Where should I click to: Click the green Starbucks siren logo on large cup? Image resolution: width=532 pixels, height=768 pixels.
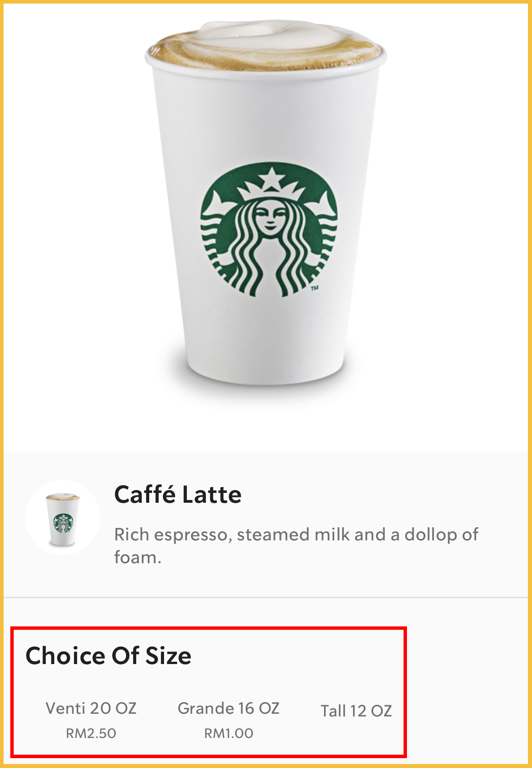pyautogui.click(x=268, y=229)
